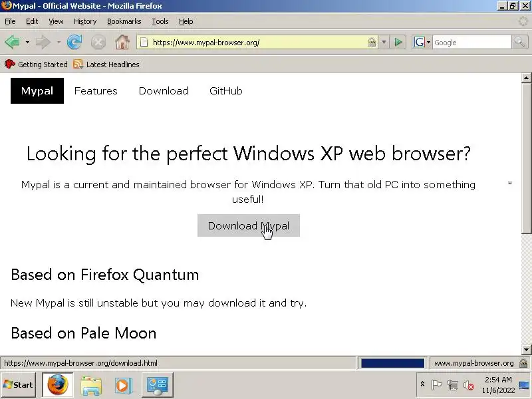Open the Forward history dropdown arrow
The image size is (532, 399).
59,43
